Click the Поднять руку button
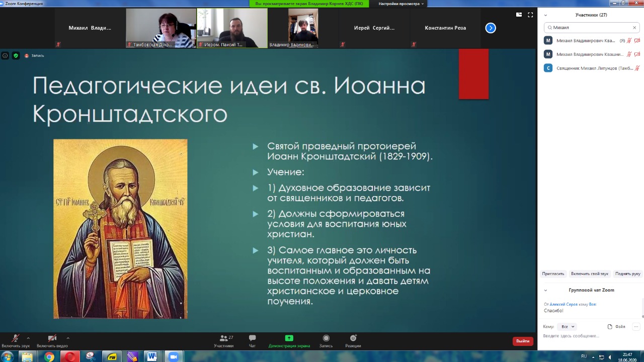 [x=627, y=274]
